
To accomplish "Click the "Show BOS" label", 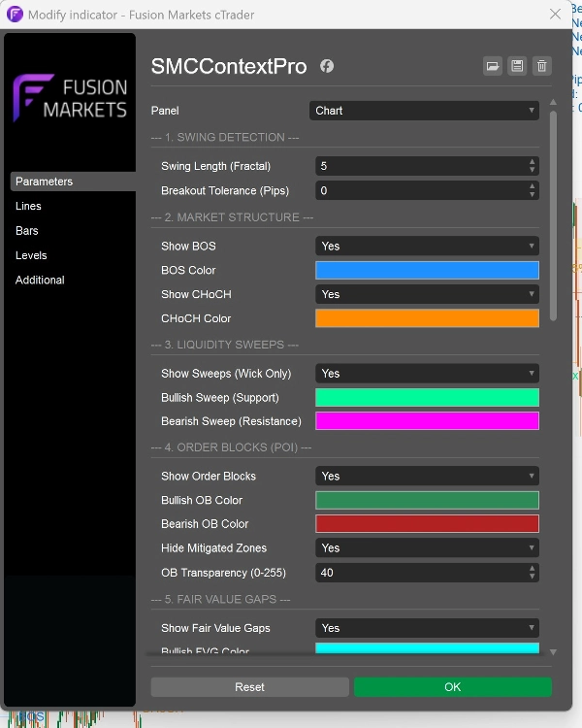I will pos(188,247).
